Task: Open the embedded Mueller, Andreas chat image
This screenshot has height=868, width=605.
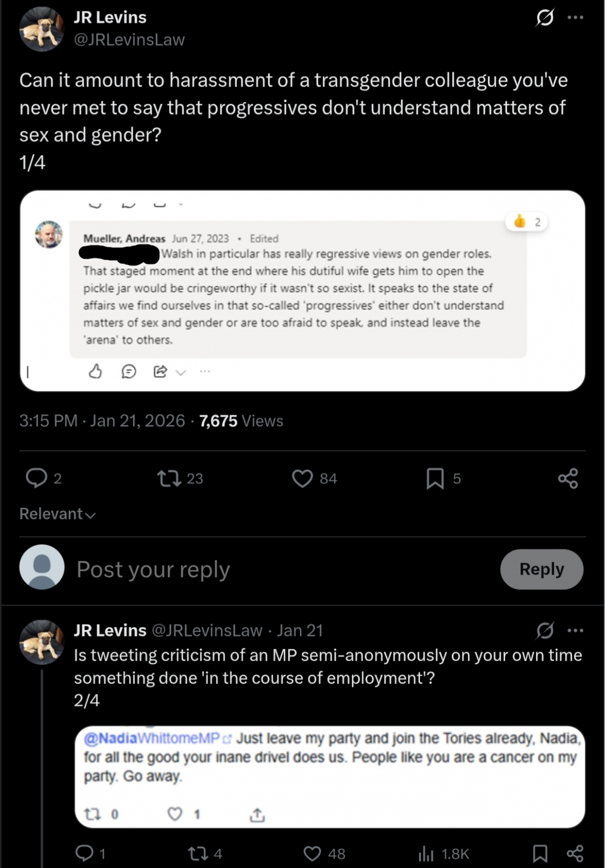Action: [x=302, y=291]
